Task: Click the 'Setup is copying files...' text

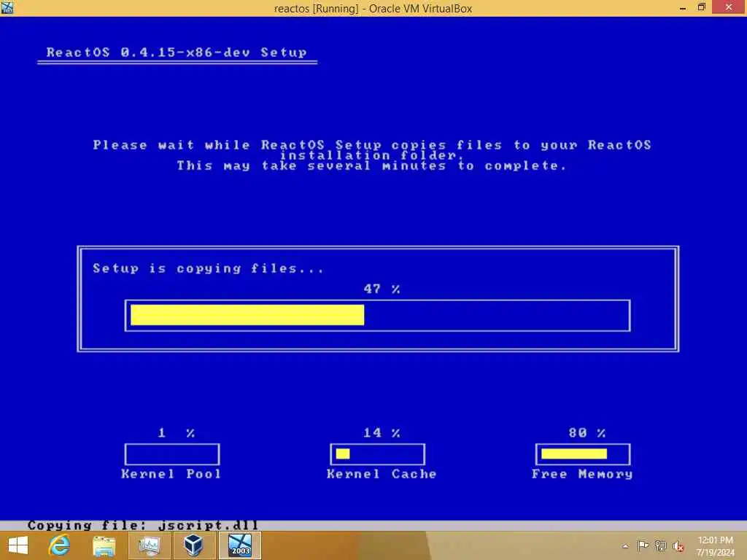Action: tap(208, 268)
